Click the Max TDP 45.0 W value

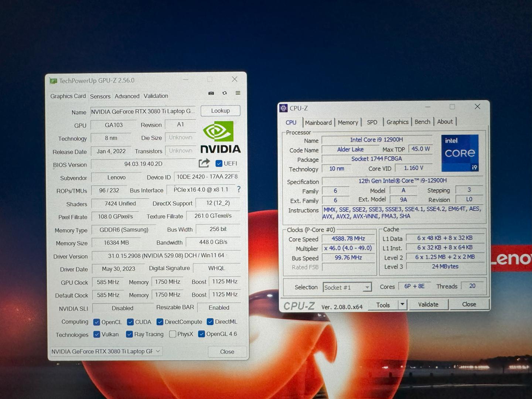pyautogui.click(x=420, y=149)
